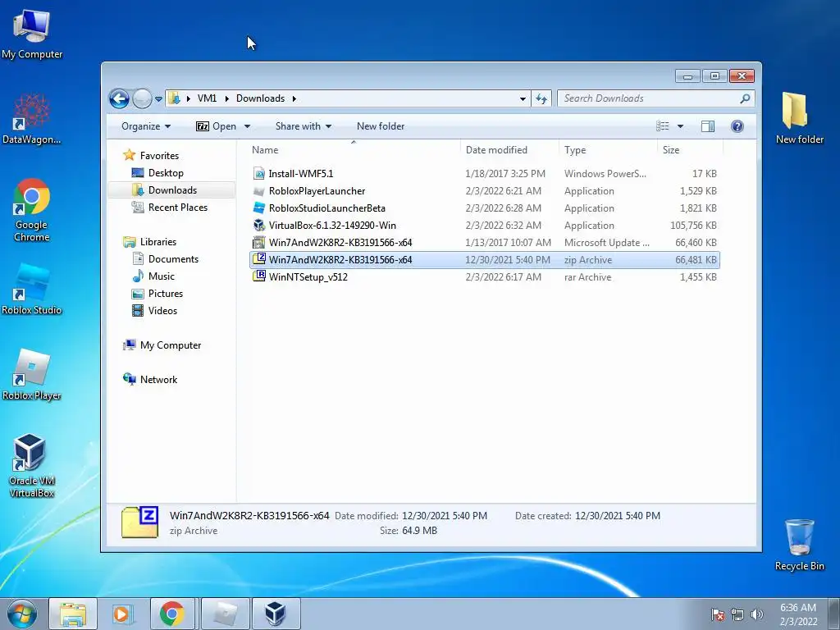Viewport: 840px width, 630px height.
Task: Select the RobloxStudioLauncherBeta file icon
Action: [259, 208]
